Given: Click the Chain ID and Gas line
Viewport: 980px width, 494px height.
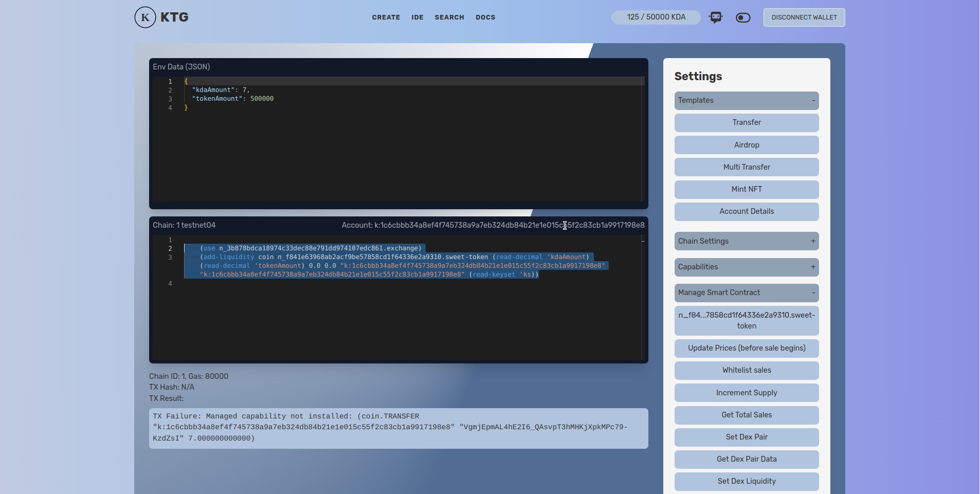Looking at the screenshot, I should pyautogui.click(x=189, y=376).
